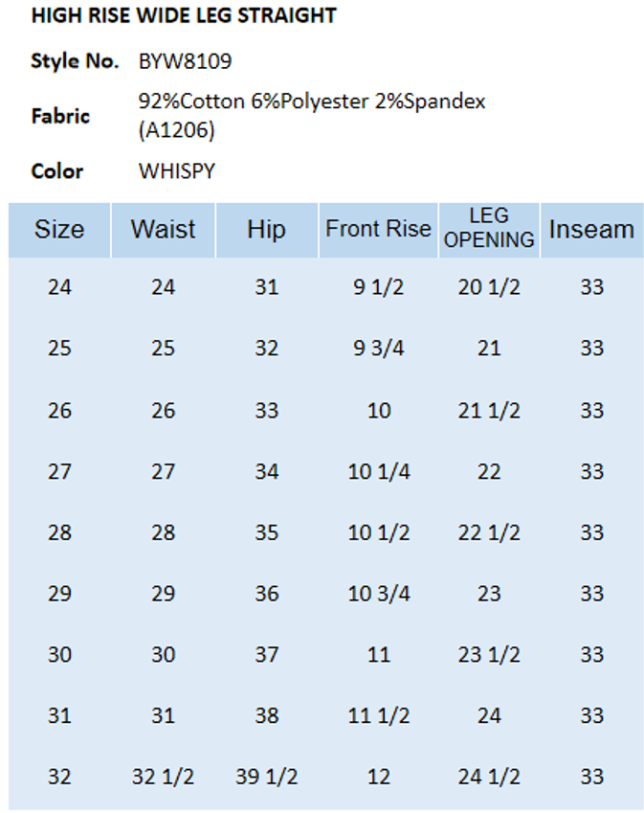
Task: Click the Inseam column header
Action: coord(591,230)
